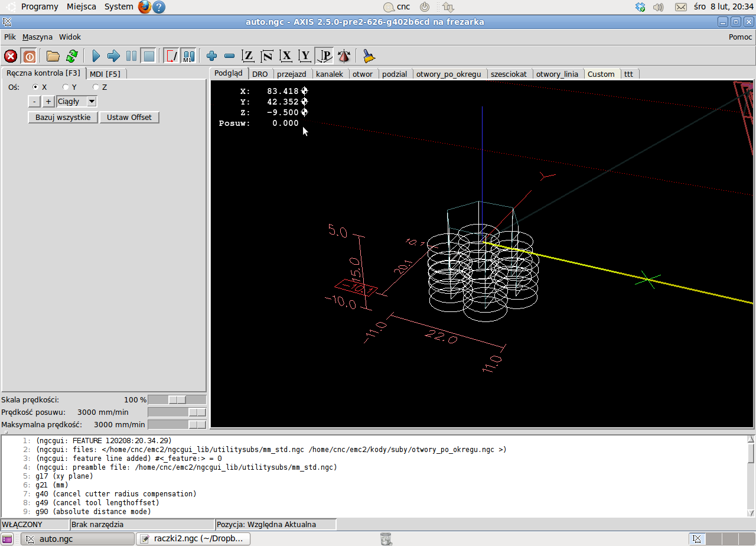Open the Ciągły jog increment dropdown
Viewport: 756px width, 546px height.
pyautogui.click(x=92, y=102)
